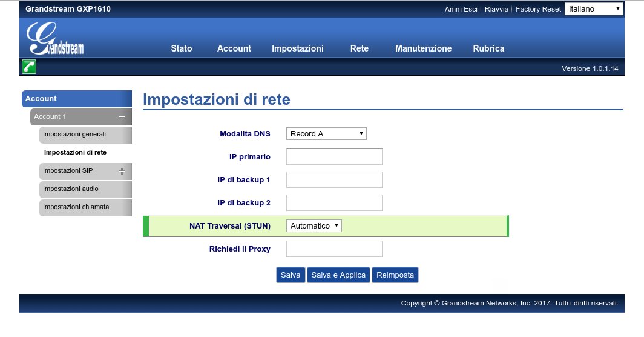The height and width of the screenshot is (337, 644).
Task: Open Impostazioni audio in the sidebar
Action: coord(85,189)
